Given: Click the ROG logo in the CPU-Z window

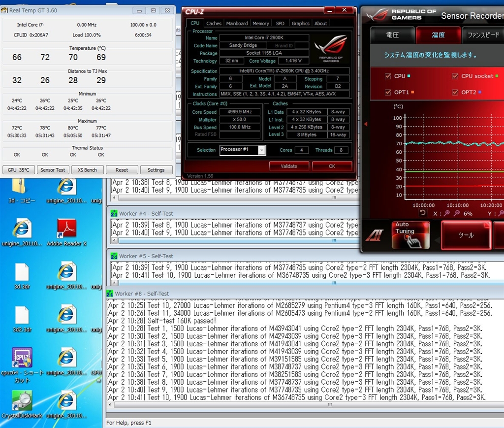Looking at the screenshot, I should (x=331, y=47).
